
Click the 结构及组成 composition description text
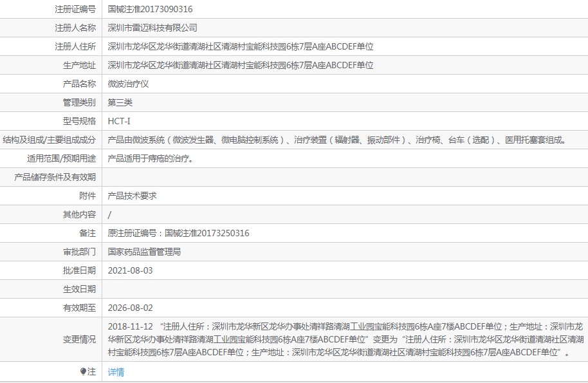coord(336,140)
